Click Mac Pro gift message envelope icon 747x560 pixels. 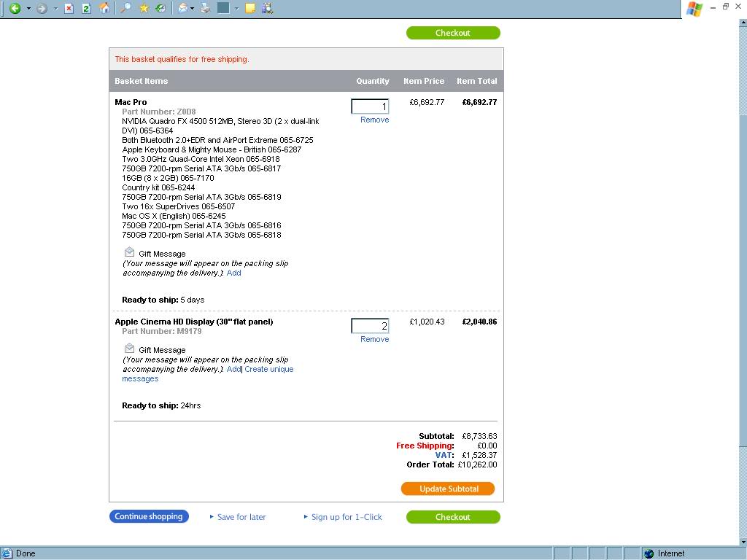pyautogui.click(x=129, y=252)
